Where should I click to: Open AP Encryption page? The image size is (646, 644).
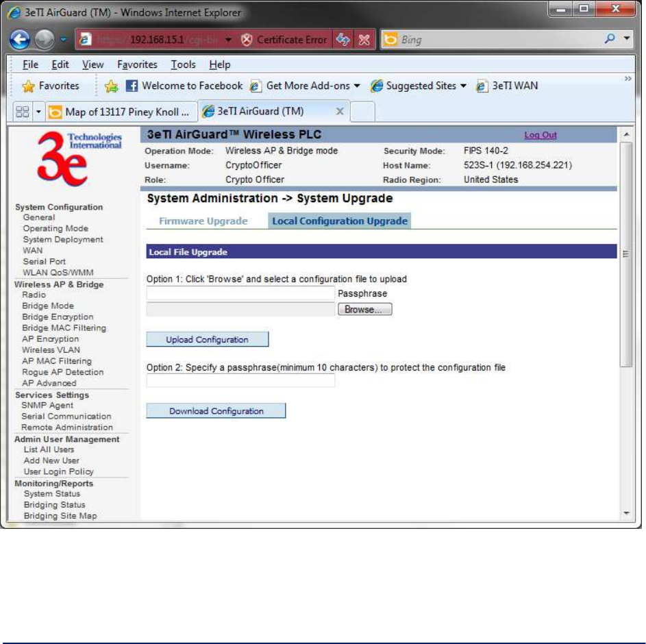(50, 339)
